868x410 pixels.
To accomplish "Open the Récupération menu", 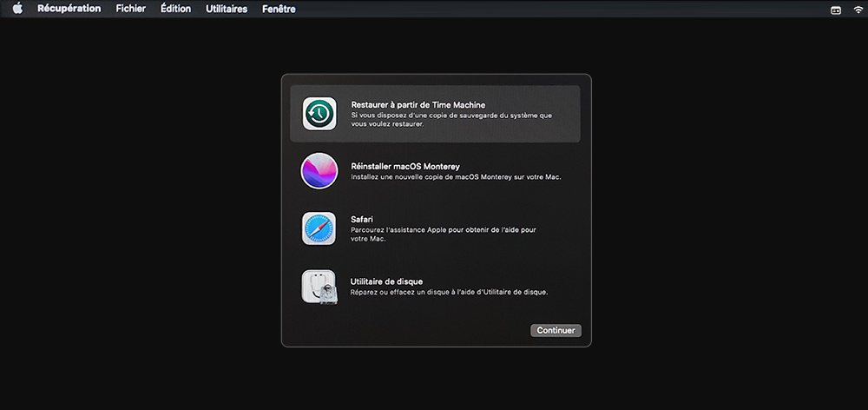I will 69,9.
